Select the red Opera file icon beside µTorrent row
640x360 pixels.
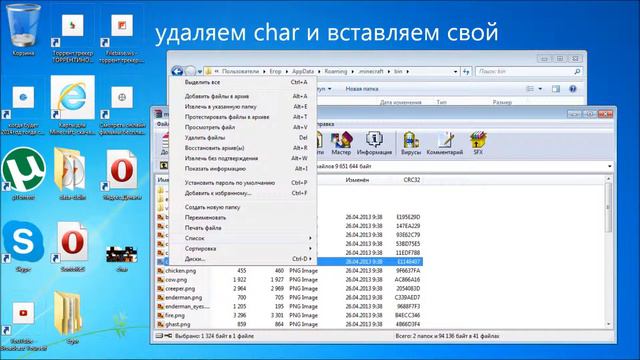coord(122,174)
